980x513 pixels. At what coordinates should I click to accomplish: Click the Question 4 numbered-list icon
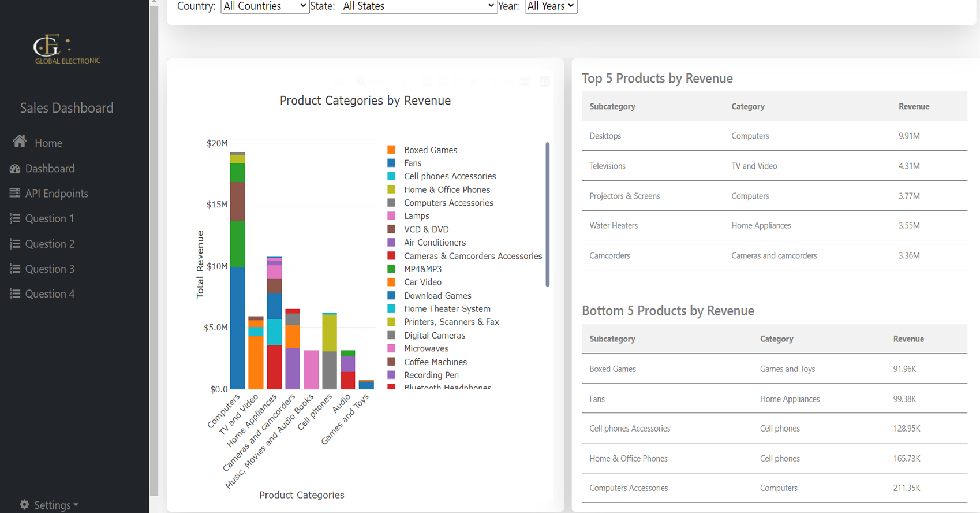tap(15, 293)
